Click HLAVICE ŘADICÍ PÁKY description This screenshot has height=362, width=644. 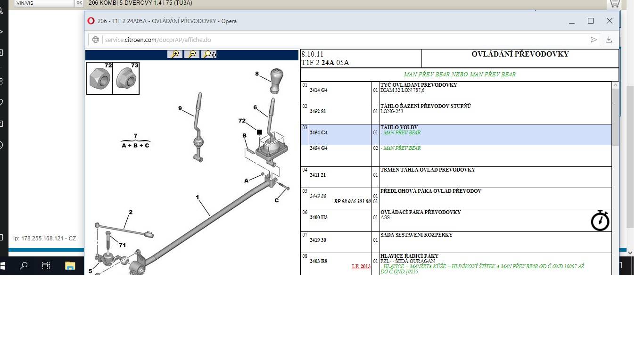pyautogui.click(x=409, y=256)
